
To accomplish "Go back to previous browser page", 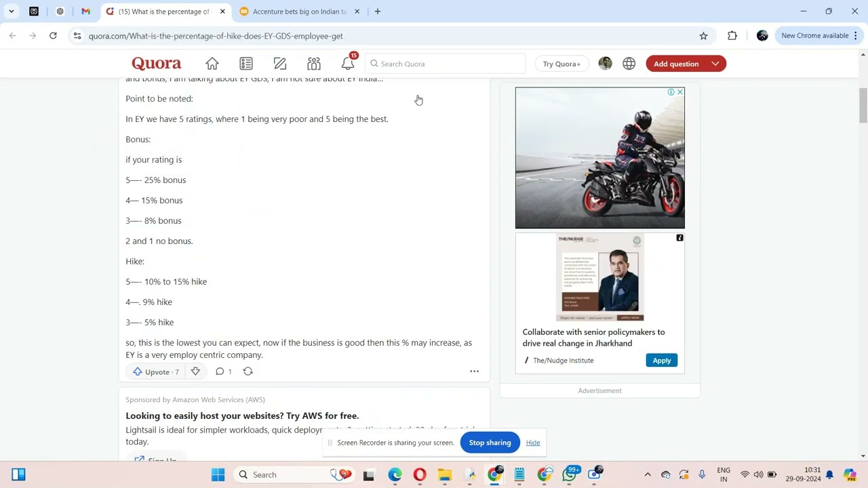I will click(x=12, y=36).
